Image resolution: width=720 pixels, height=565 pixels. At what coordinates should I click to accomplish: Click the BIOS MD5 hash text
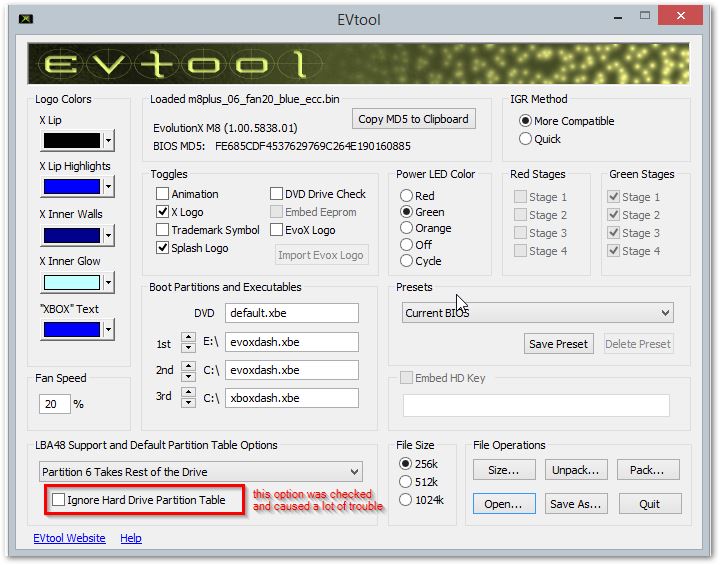(313, 146)
